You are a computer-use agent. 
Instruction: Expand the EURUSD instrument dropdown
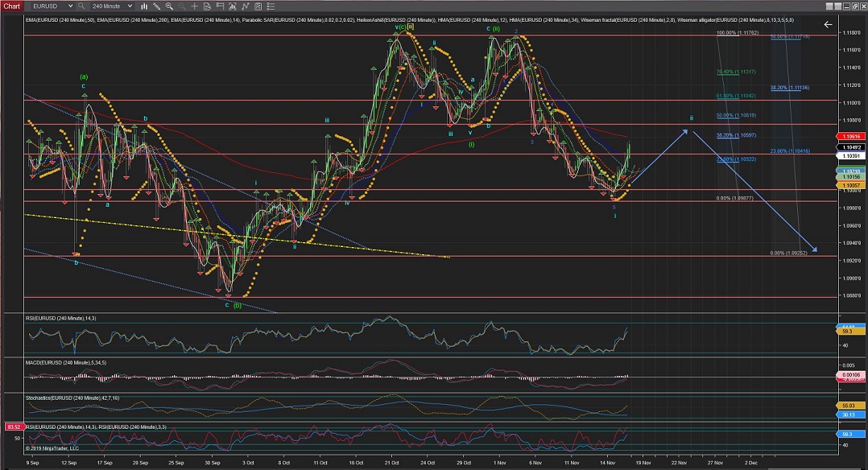pos(70,6)
